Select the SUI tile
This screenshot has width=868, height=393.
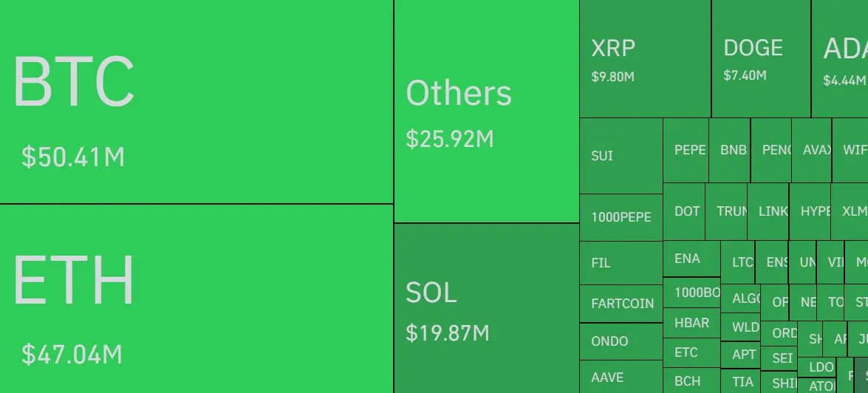[x=621, y=156]
